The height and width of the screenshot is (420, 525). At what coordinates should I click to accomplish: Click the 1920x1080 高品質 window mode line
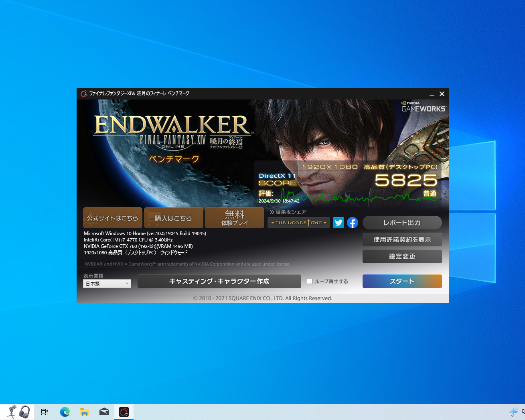coord(136,253)
